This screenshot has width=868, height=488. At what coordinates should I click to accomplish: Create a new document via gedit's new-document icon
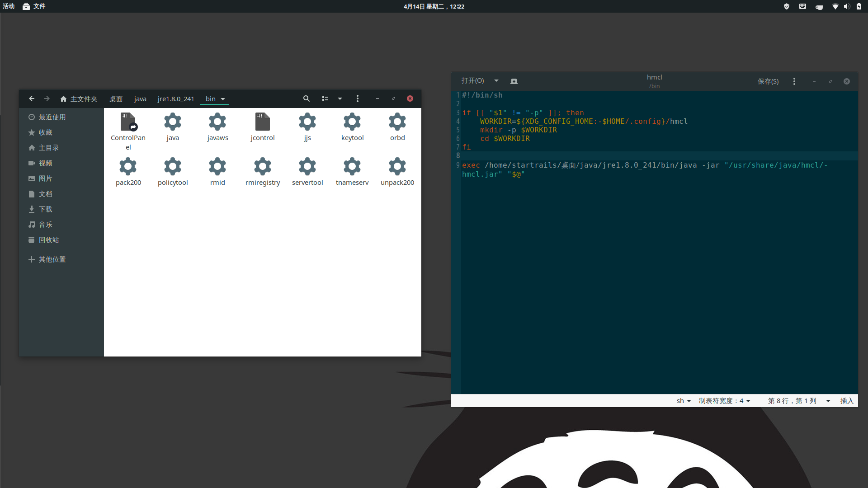[514, 81]
